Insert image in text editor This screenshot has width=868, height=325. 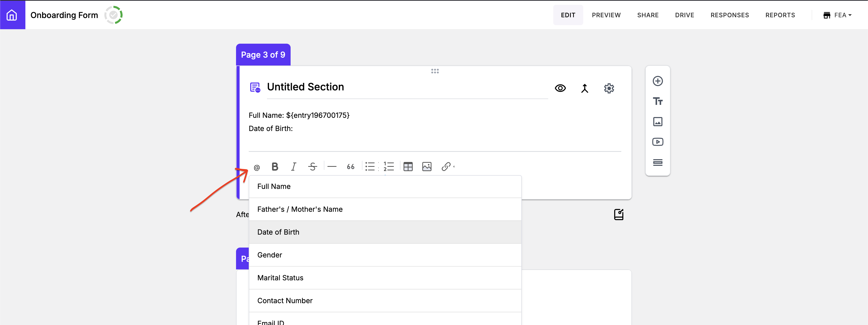tap(427, 167)
